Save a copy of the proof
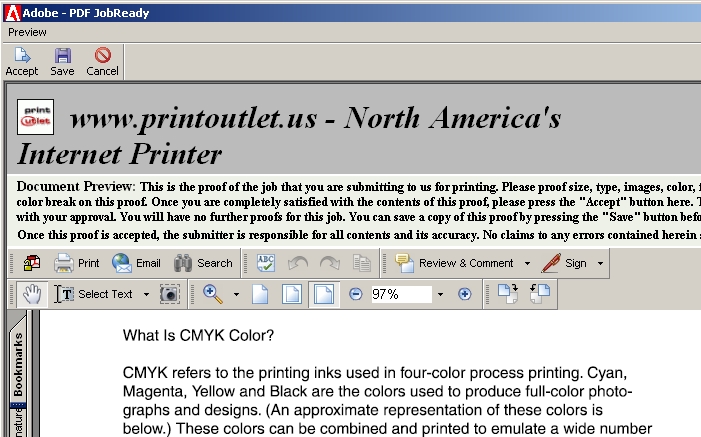 tap(62, 62)
